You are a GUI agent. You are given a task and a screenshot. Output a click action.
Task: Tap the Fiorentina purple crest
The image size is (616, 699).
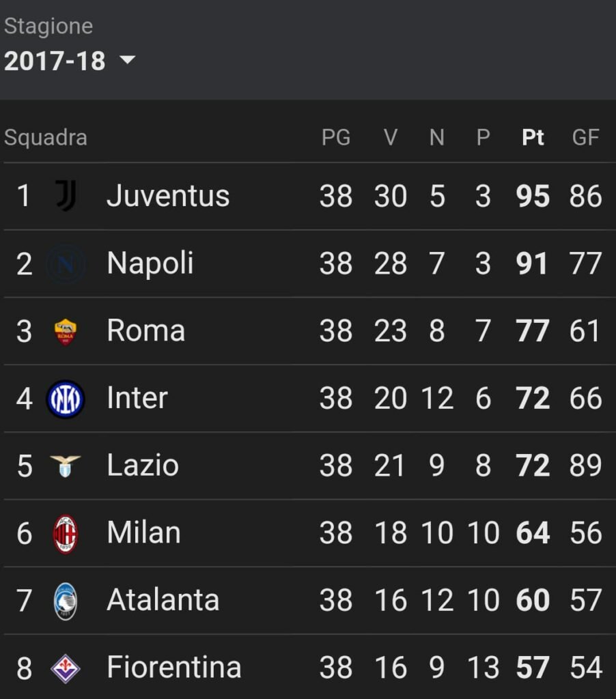coord(66,668)
